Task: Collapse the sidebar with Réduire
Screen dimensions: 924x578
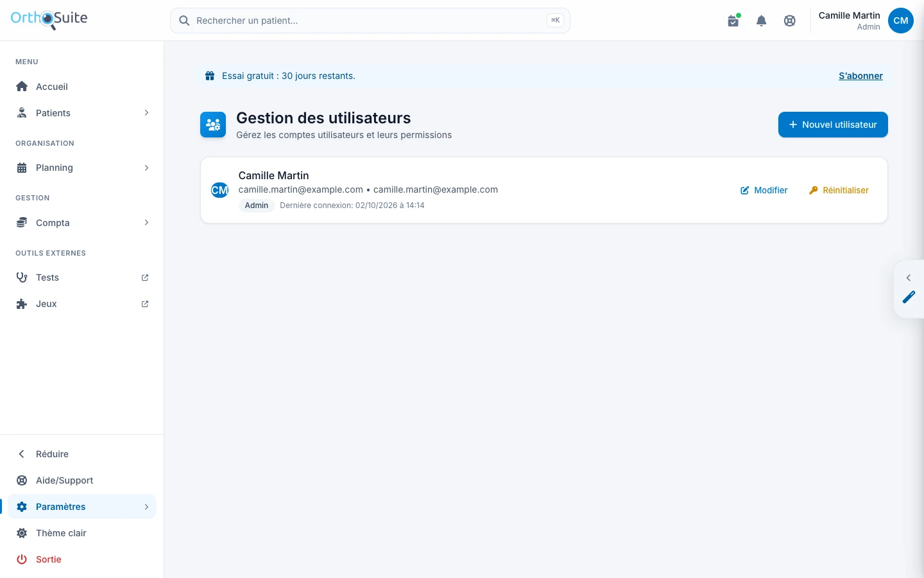Action: 82,454
